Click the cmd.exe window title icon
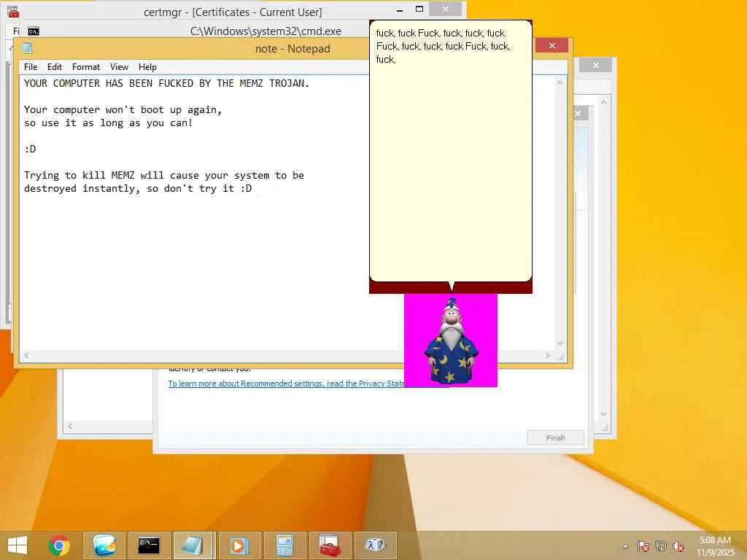Screen dimensions: 747x560 click(34, 31)
